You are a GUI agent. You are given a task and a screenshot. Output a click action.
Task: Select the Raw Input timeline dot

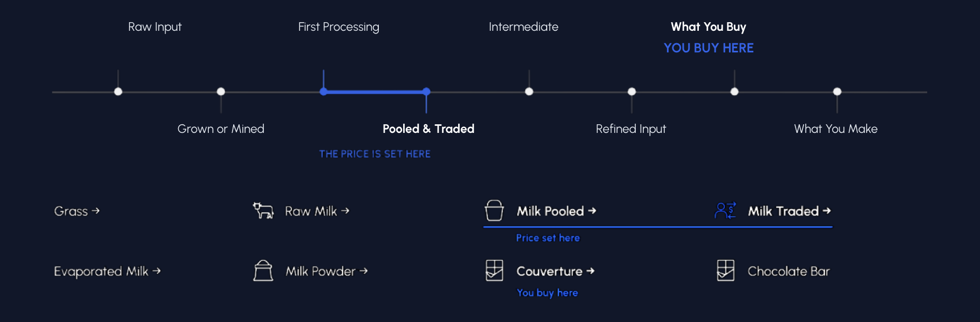click(x=118, y=92)
